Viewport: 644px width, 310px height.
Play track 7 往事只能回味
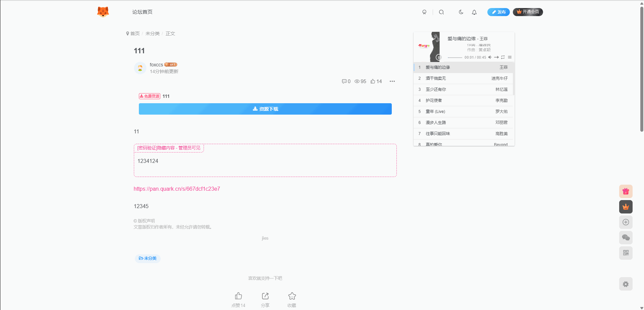tap(463, 134)
